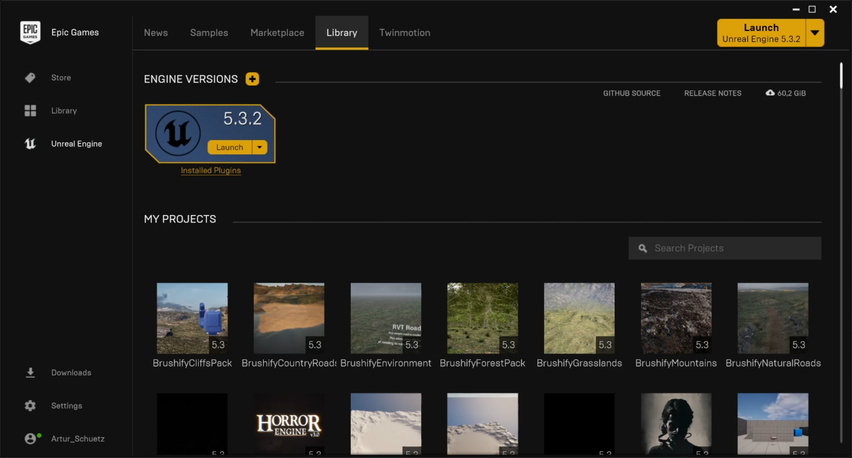Launch Unreal Engine 5.3.2 from top-right button
The height and width of the screenshot is (458, 852).
[761, 33]
